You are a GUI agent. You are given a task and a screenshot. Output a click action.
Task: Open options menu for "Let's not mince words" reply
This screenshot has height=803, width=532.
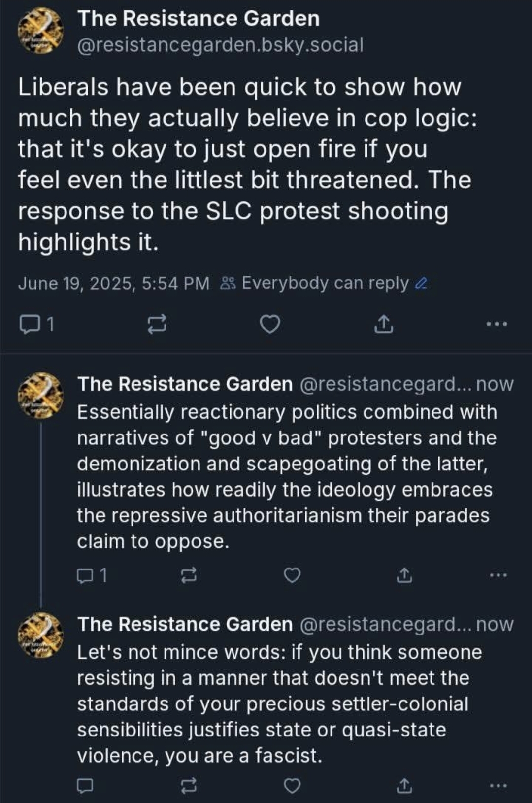tap(498, 785)
